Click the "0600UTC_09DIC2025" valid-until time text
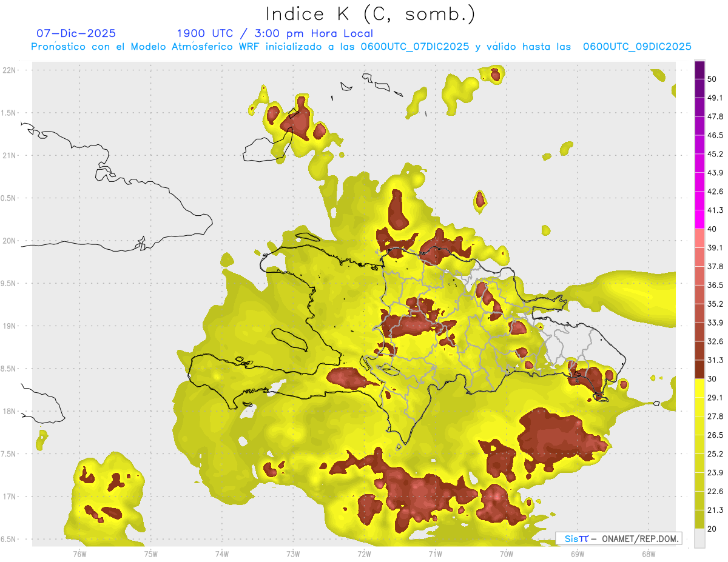 pos(637,47)
